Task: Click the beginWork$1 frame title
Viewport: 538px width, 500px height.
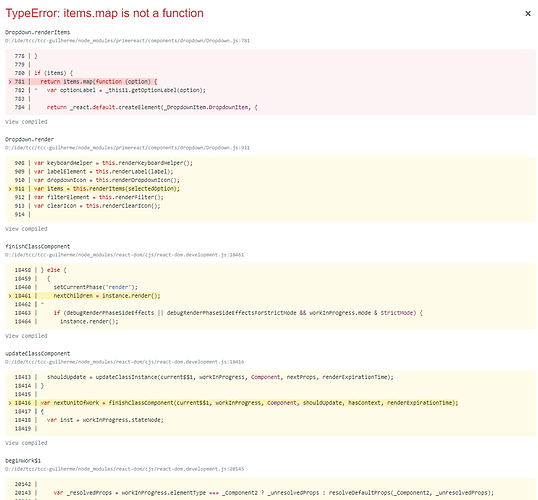Action: tap(23, 461)
